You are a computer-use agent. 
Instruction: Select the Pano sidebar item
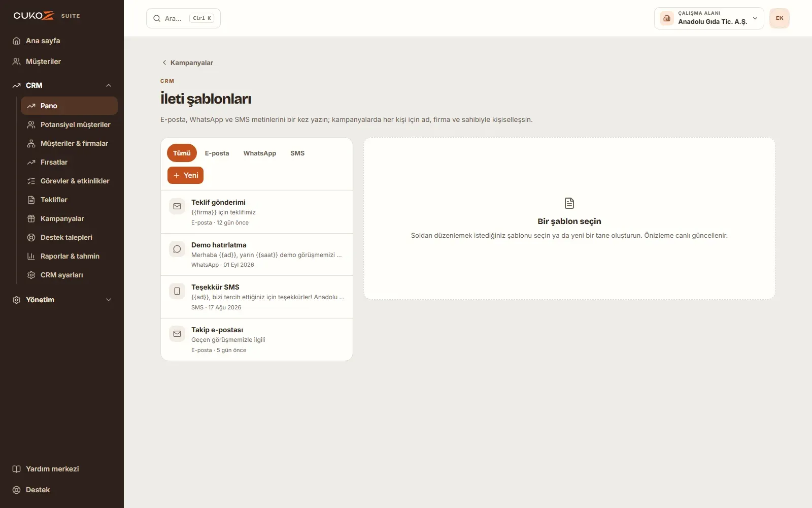point(69,106)
